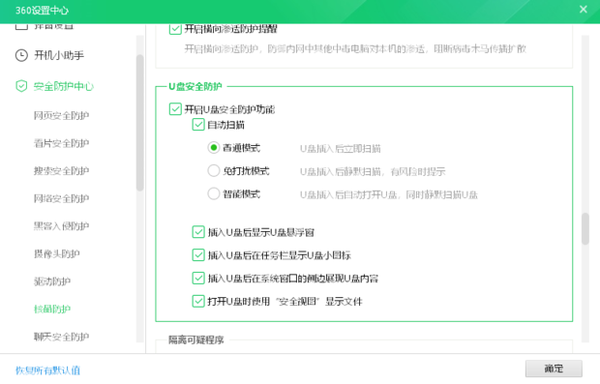
Task: Open 开机小助手 settings page
Action: click(59, 55)
